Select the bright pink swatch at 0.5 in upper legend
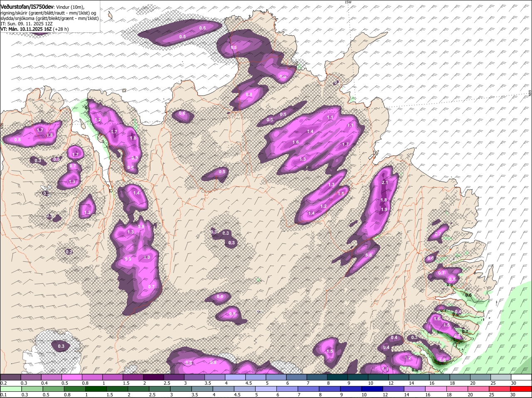Image resolution: width=532 pixels, height=398 pixels. click(72, 377)
